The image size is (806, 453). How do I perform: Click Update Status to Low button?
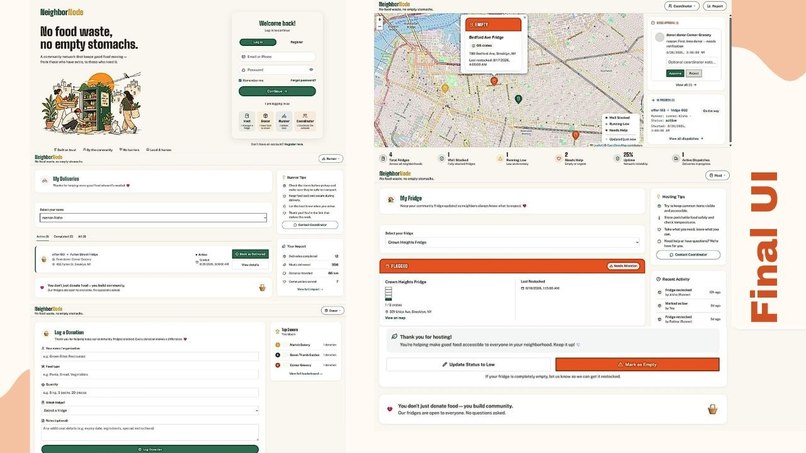coord(468,365)
